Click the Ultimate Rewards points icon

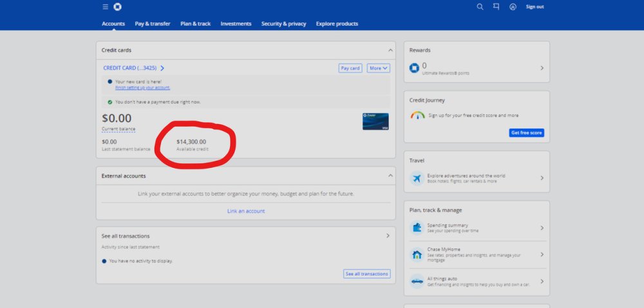[414, 68]
